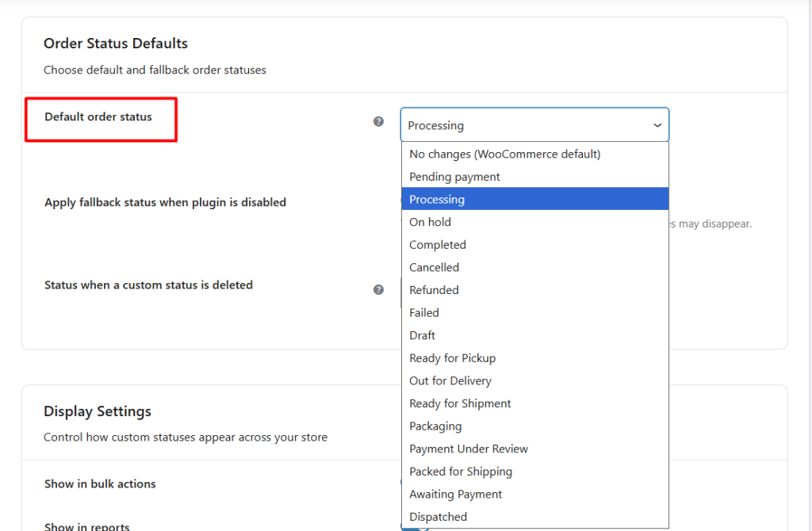
Task: Choose the 'Cancelled' status option
Action: coord(434,268)
